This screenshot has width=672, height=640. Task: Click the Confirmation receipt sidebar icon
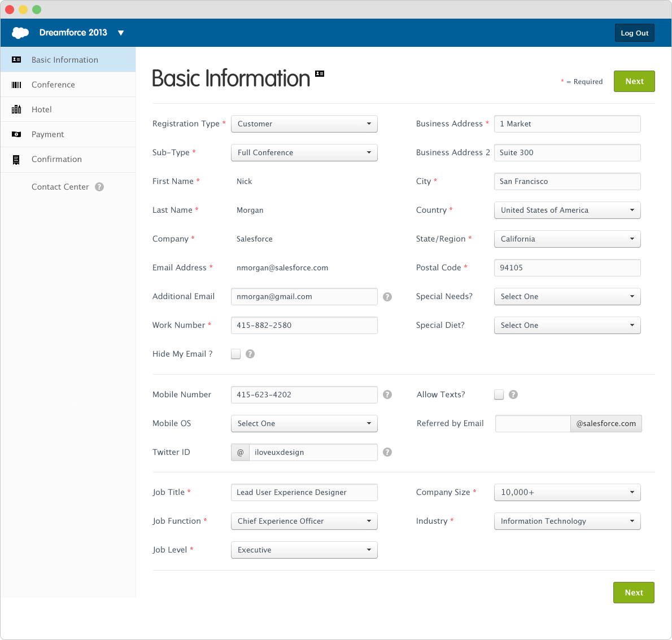(16, 160)
